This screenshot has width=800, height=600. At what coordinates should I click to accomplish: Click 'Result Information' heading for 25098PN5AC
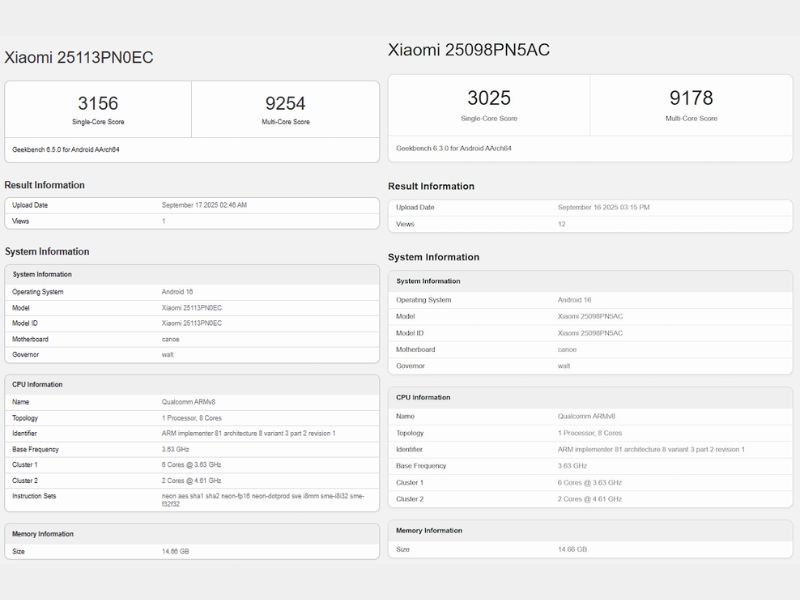click(x=431, y=186)
